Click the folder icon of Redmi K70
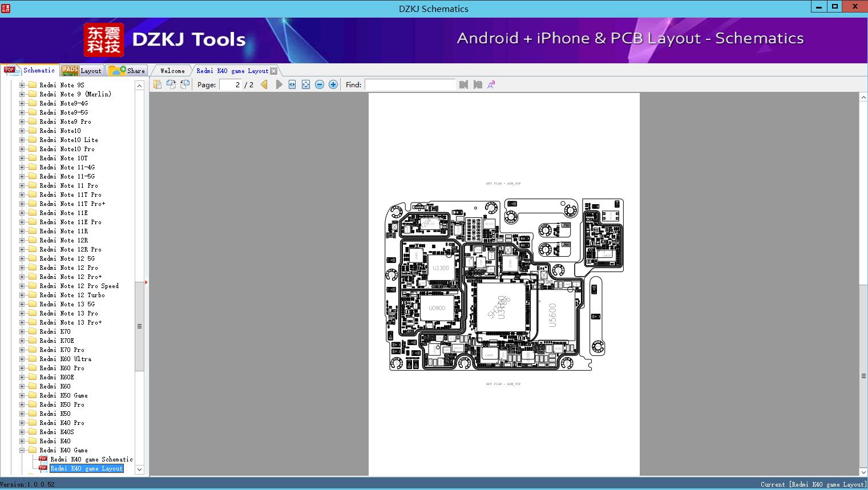The height and width of the screenshot is (490, 868). 33,331
